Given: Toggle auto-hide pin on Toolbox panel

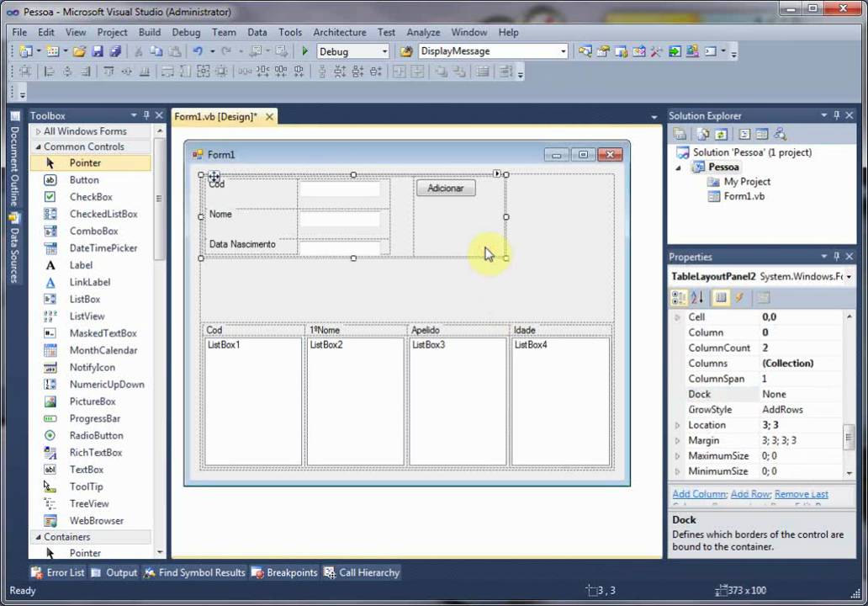Looking at the screenshot, I should (x=146, y=115).
